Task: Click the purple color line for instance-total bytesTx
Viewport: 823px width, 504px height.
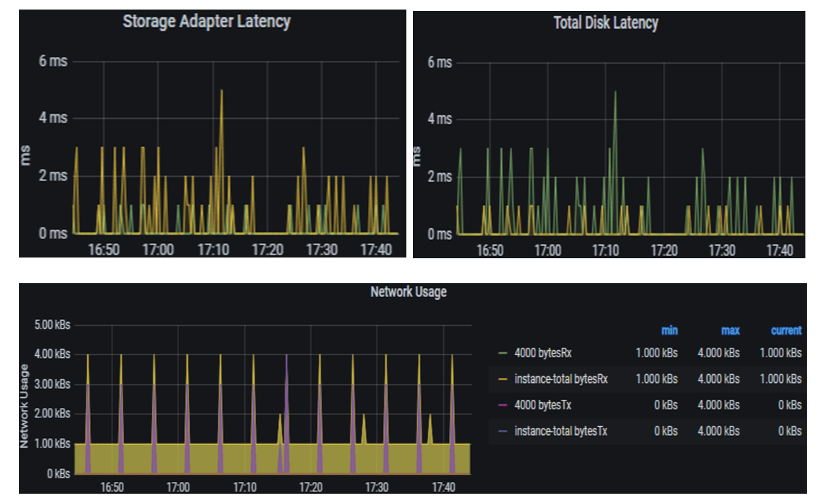Action: (x=503, y=431)
